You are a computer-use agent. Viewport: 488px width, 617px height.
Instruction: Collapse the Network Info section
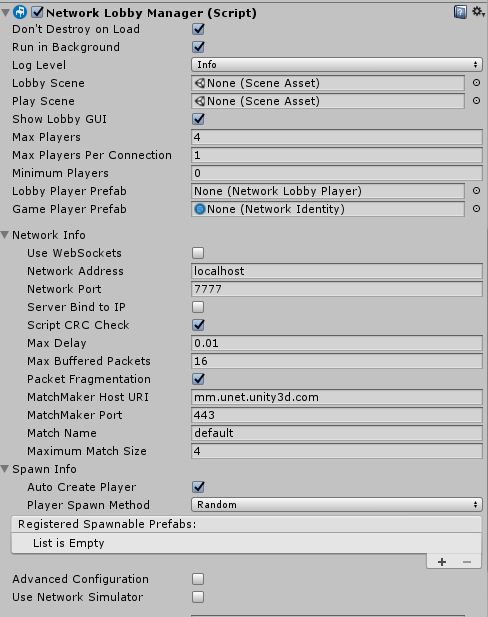click(5, 235)
